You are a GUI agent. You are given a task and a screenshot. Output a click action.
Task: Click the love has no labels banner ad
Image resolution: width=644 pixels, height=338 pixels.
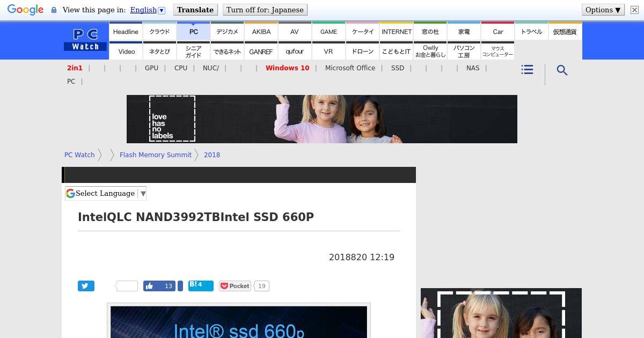tap(322, 119)
